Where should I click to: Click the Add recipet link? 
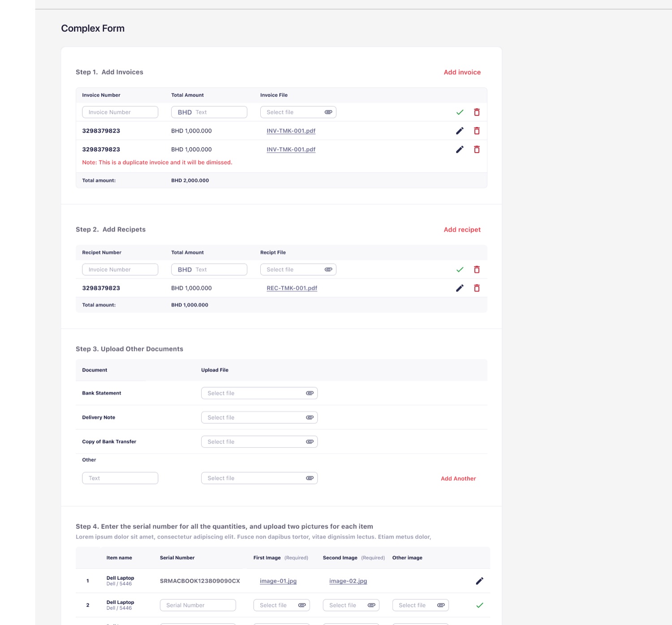(462, 230)
